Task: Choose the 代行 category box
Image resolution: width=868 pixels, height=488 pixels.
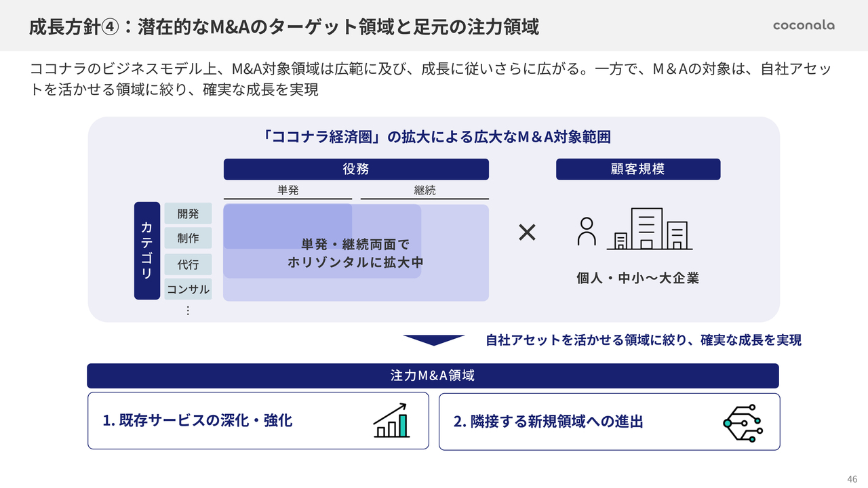Action: [188, 264]
